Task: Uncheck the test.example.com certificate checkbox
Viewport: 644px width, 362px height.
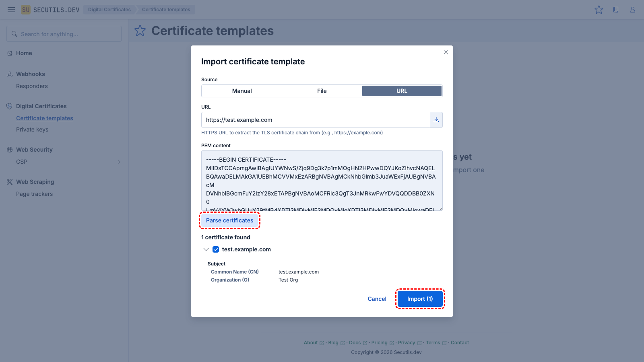Action: (x=216, y=249)
